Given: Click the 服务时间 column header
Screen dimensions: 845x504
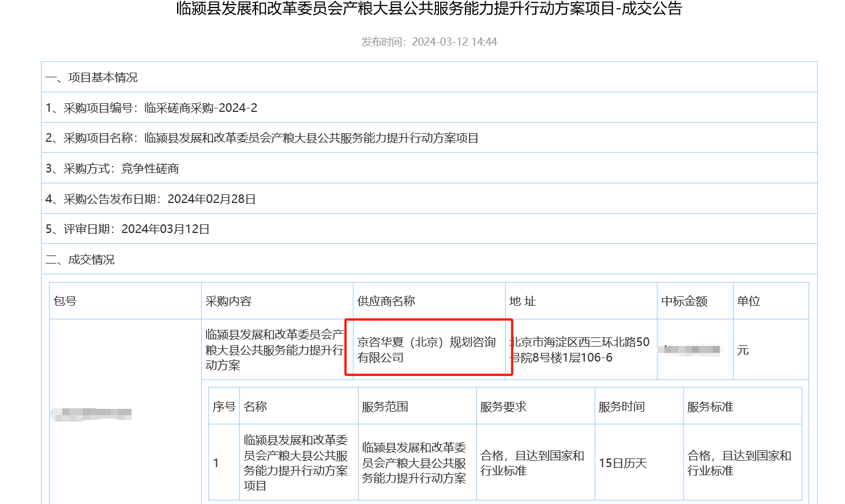Looking at the screenshot, I should pyautogui.click(x=639, y=407).
